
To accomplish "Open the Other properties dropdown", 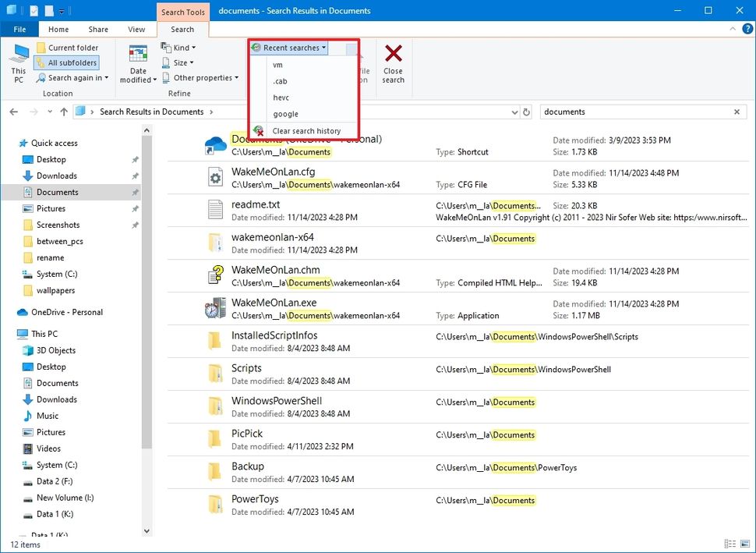I will pos(196,78).
